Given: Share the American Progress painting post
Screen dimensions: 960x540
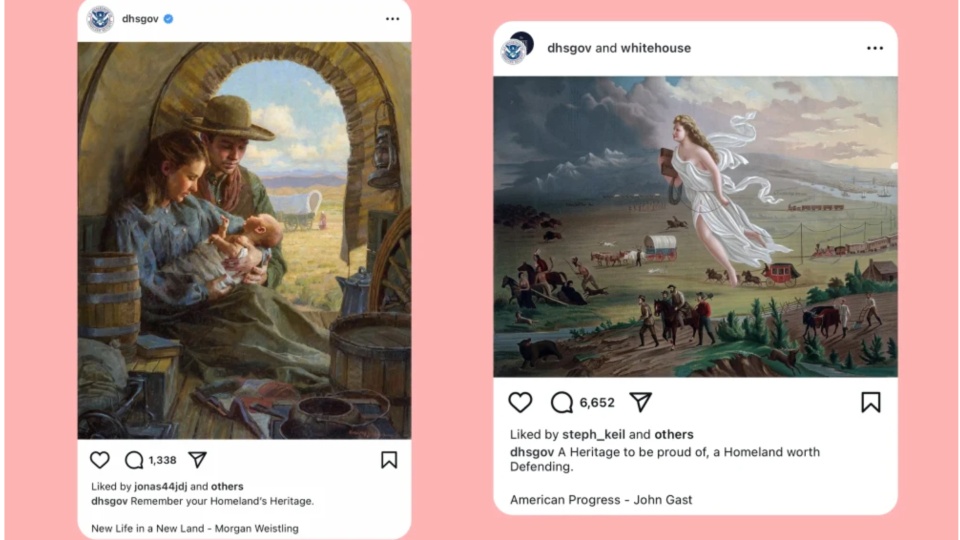Looking at the screenshot, I should (640, 402).
